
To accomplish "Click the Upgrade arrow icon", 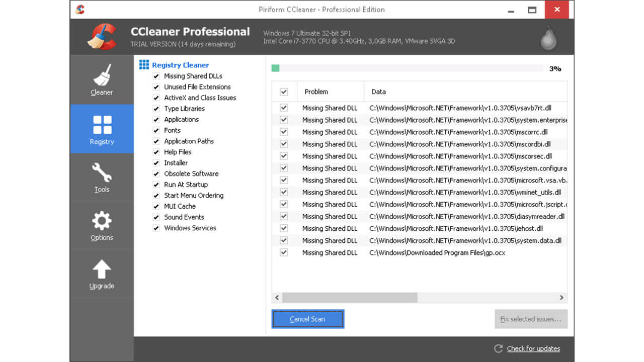I will point(101,268).
